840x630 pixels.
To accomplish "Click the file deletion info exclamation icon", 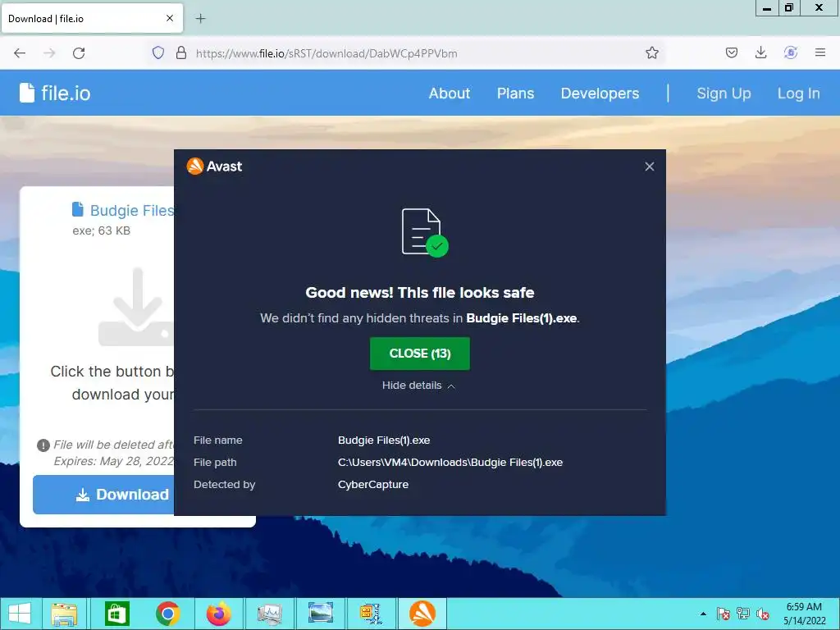I will pos(43,445).
